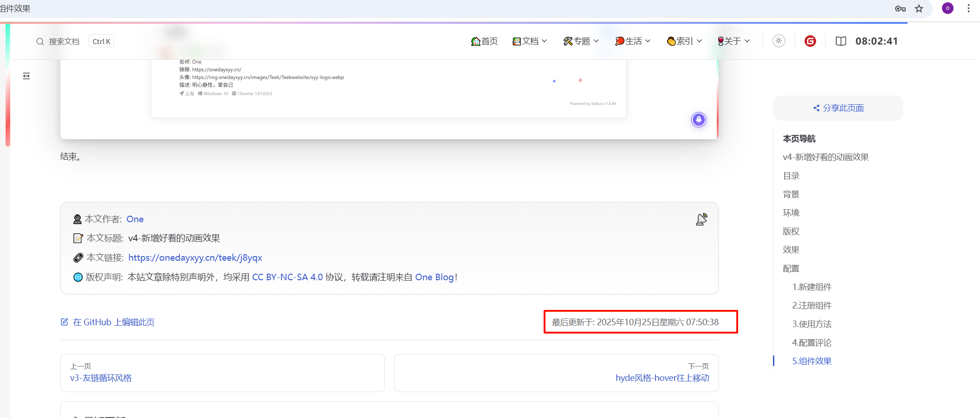980x418 pixels.
Task: Expand the 生活 dropdown menu
Action: pos(633,41)
